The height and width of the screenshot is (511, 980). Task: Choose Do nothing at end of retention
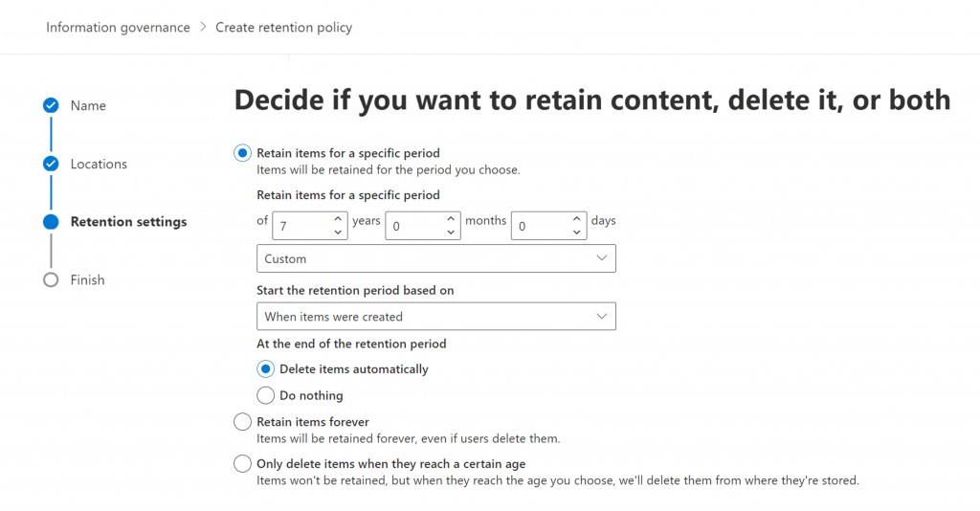click(x=266, y=395)
